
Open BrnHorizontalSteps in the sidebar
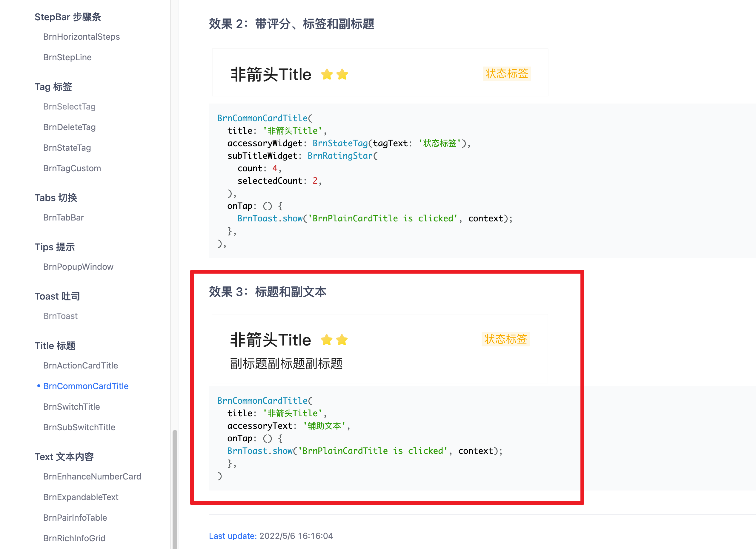pos(81,37)
